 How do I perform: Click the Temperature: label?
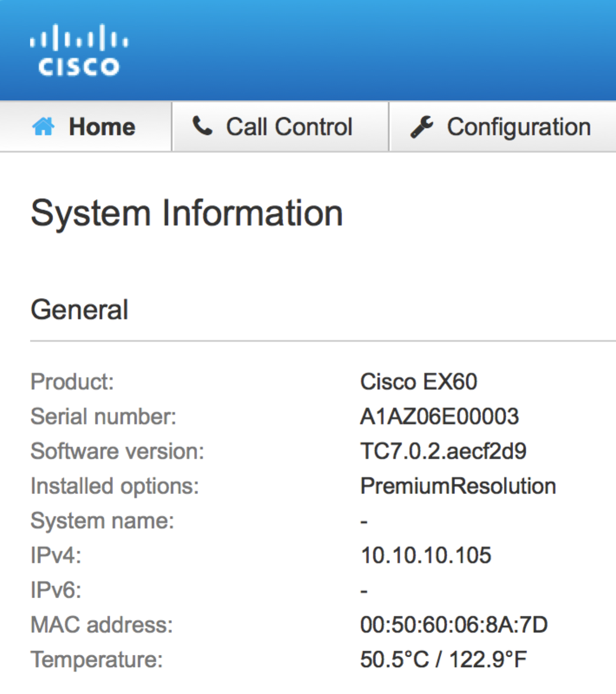click(x=97, y=660)
